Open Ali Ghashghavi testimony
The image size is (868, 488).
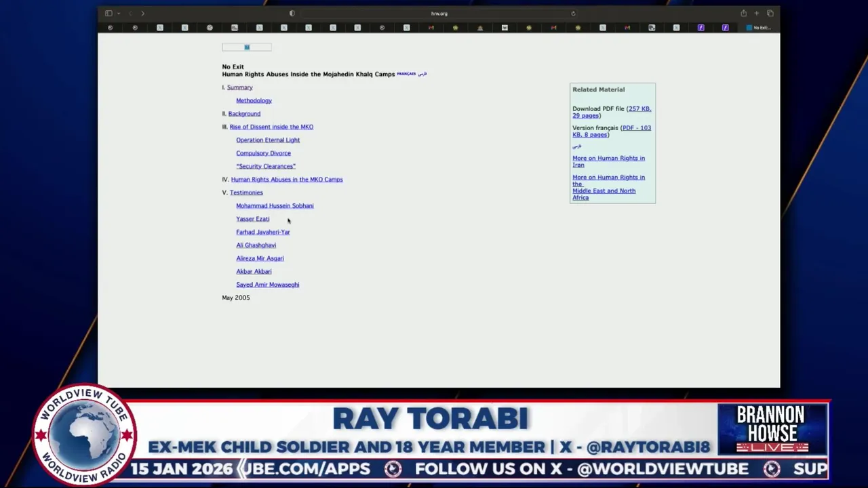click(x=256, y=245)
